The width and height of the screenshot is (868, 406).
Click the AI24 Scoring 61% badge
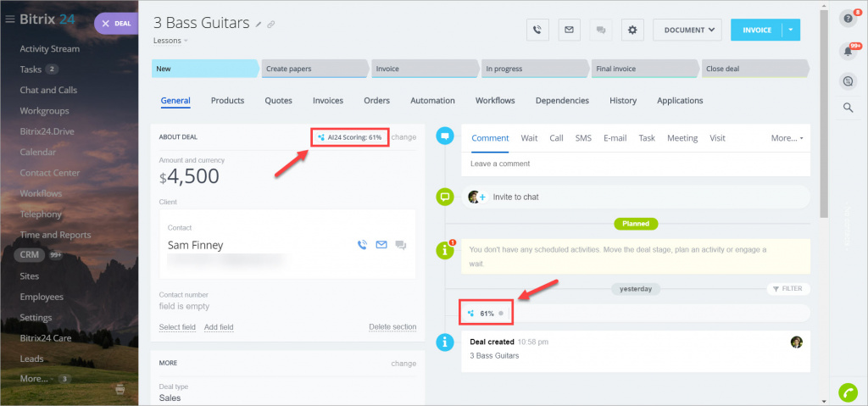click(349, 136)
